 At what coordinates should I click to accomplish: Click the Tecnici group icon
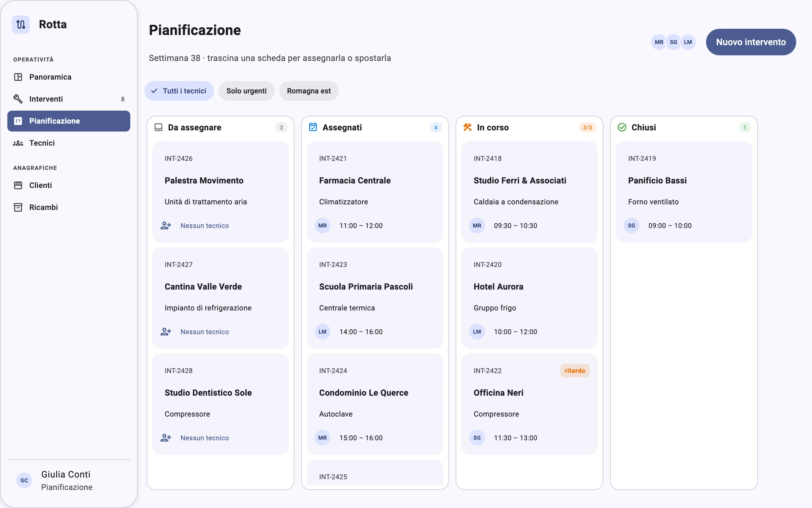click(x=18, y=143)
